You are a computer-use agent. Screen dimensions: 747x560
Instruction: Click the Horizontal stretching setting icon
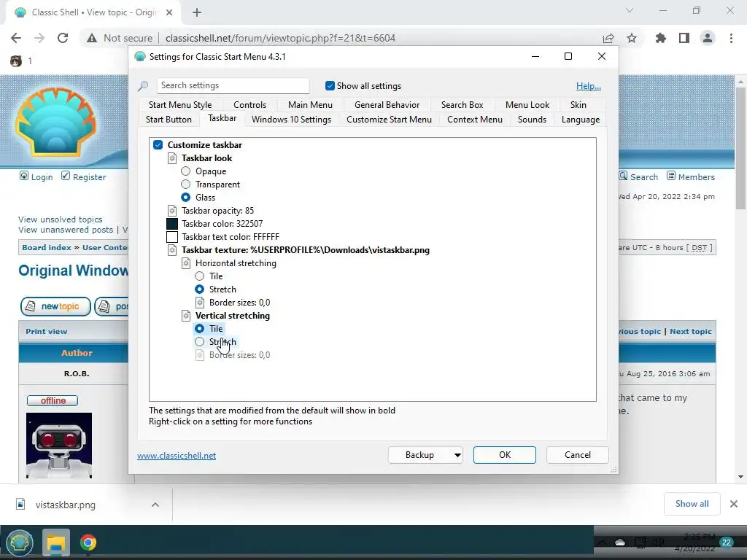pyautogui.click(x=186, y=263)
